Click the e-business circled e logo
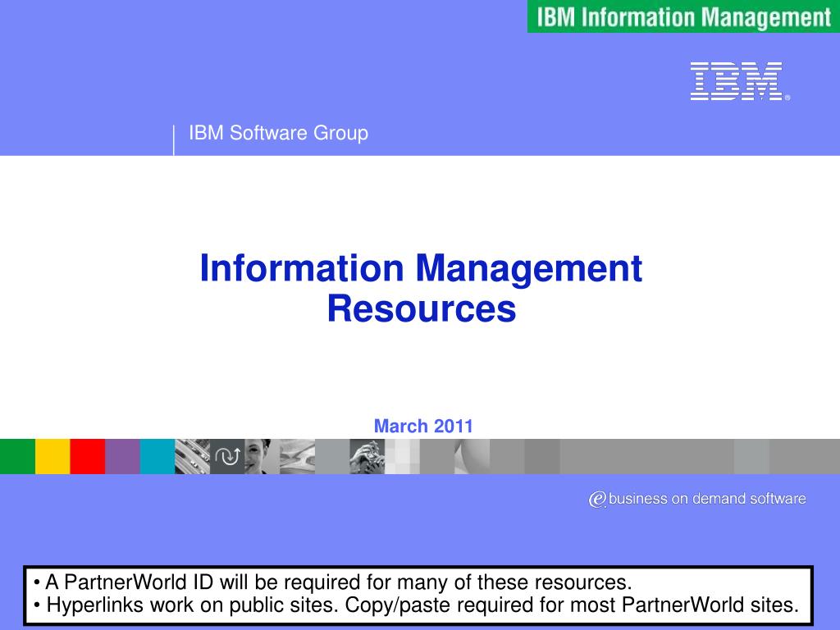The image size is (840, 630). 597,500
